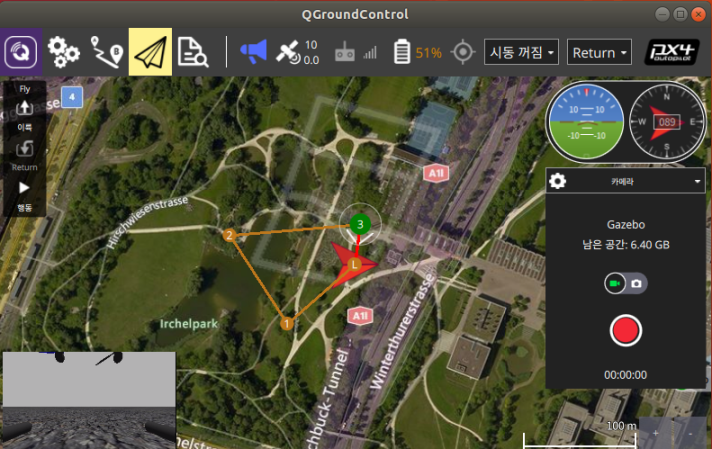Viewport: 712px width, 449px height.
Task: Click the 00:00:00 recording timer
Action: click(x=625, y=375)
